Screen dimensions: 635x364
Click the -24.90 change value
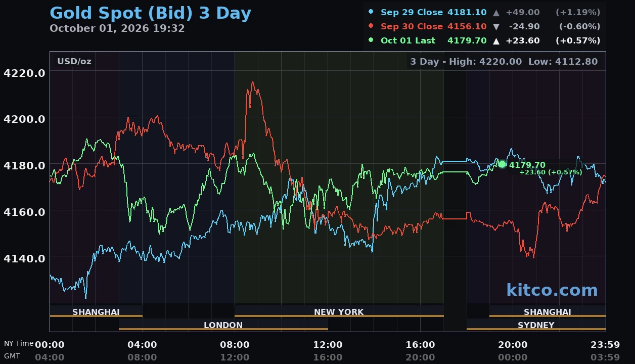click(524, 26)
